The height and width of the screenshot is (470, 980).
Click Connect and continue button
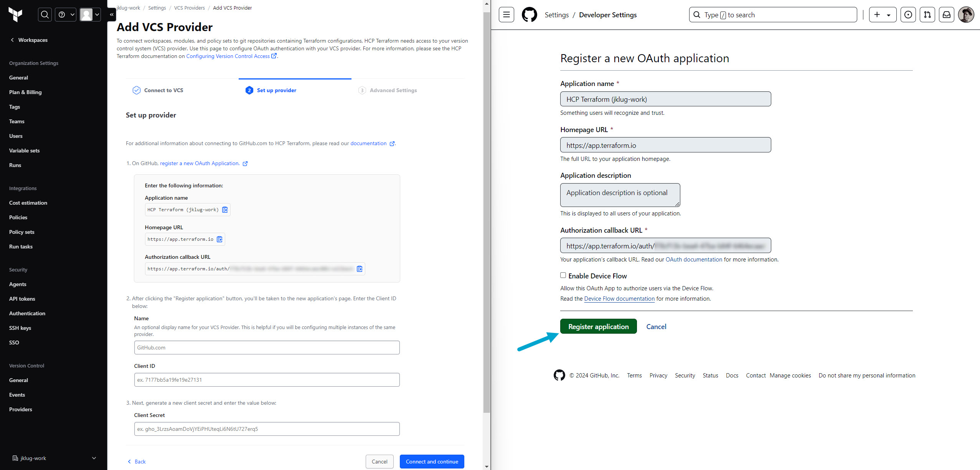click(x=432, y=462)
